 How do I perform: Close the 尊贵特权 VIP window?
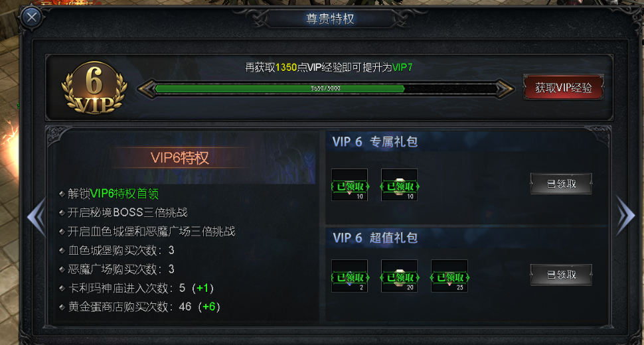pos(31,18)
